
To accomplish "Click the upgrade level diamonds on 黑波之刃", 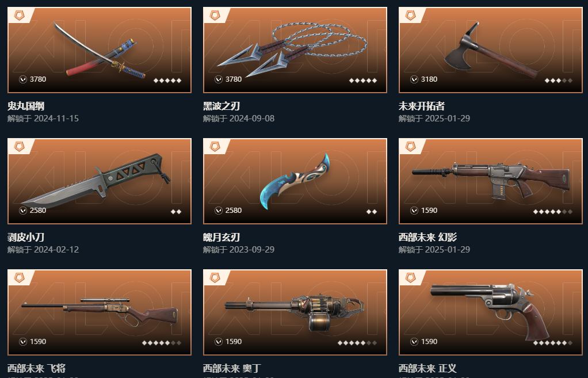I will [363, 80].
